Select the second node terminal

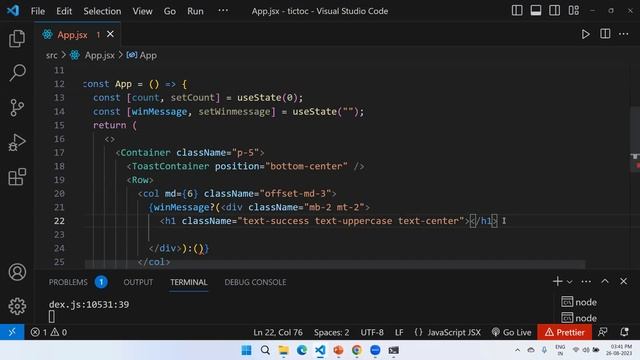(579, 318)
